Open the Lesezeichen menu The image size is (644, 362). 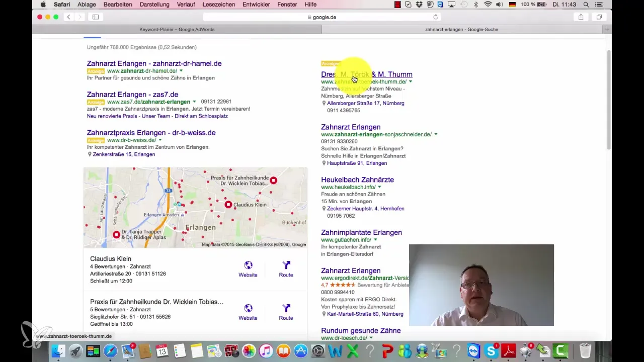[218, 5]
